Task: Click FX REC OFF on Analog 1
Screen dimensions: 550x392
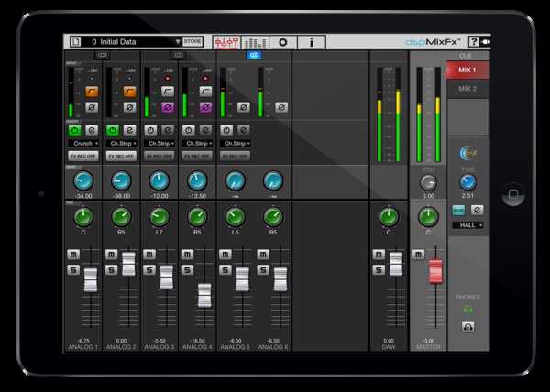Action: tap(83, 157)
